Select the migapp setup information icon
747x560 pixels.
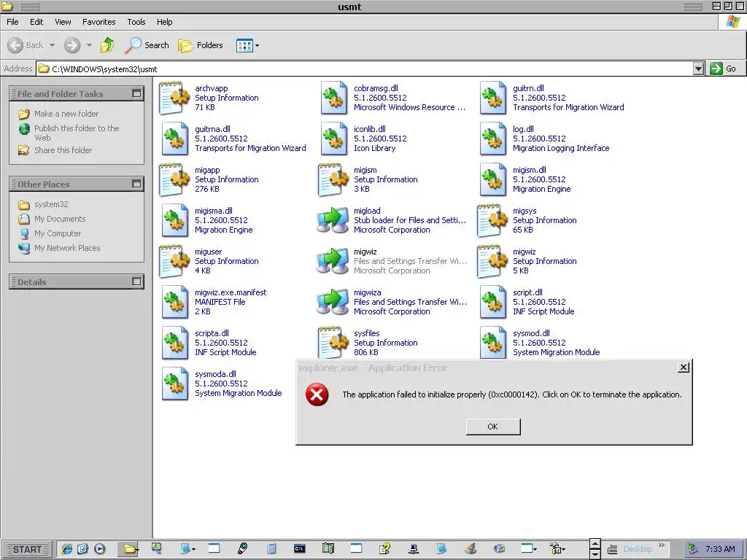(174, 179)
